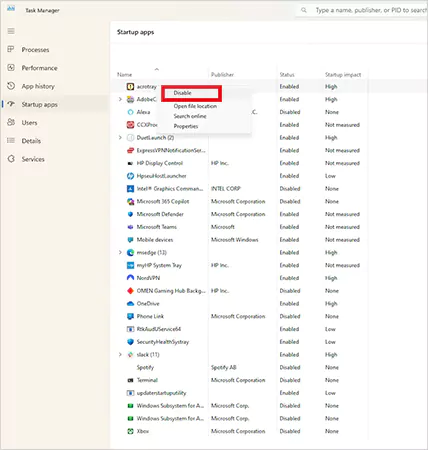Open the Users page
The width and height of the screenshot is (428, 450).
pos(29,123)
